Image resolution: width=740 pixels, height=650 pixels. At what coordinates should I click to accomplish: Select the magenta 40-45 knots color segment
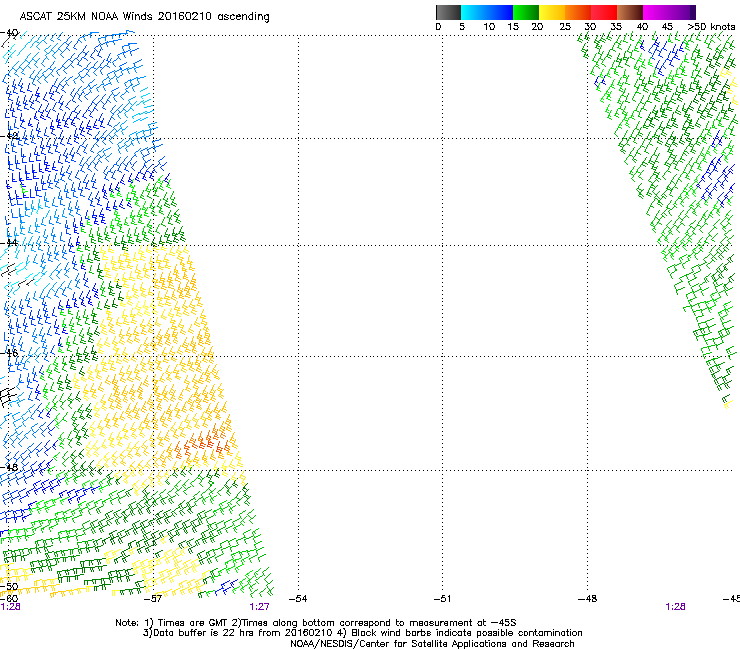point(656,12)
